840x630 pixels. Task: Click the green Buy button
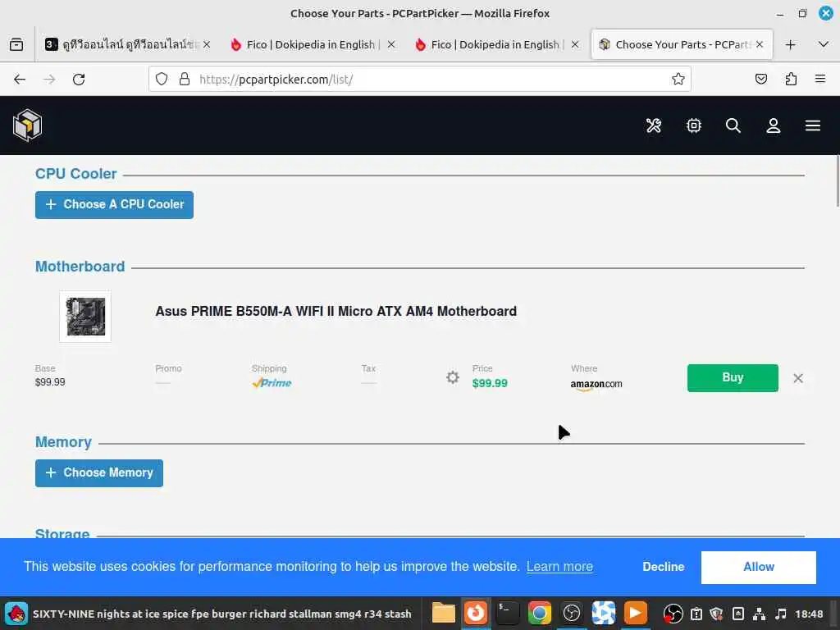[x=733, y=377]
